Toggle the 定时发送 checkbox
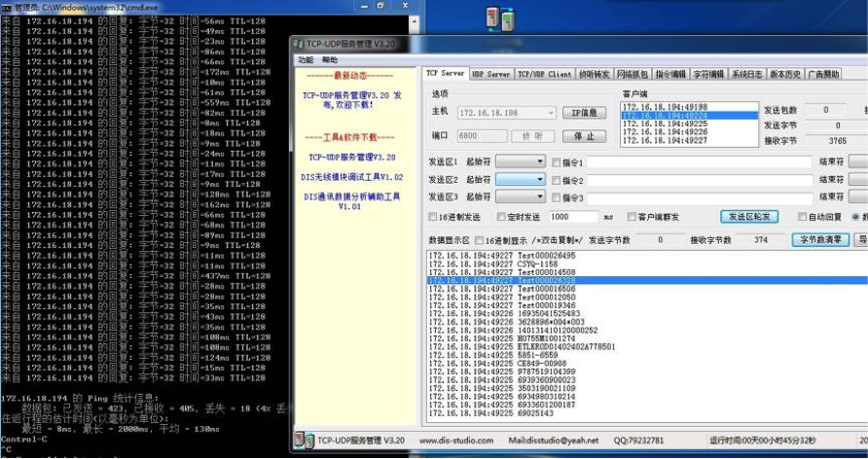 (x=500, y=217)
